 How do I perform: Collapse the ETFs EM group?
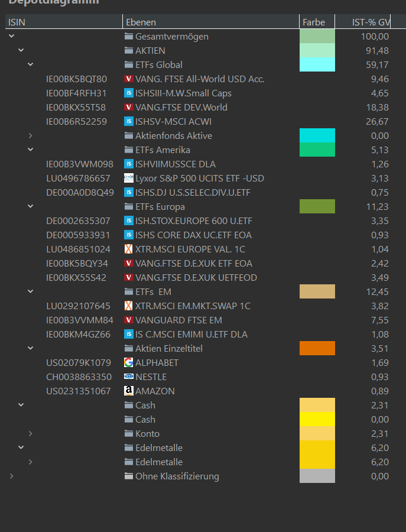31,291
